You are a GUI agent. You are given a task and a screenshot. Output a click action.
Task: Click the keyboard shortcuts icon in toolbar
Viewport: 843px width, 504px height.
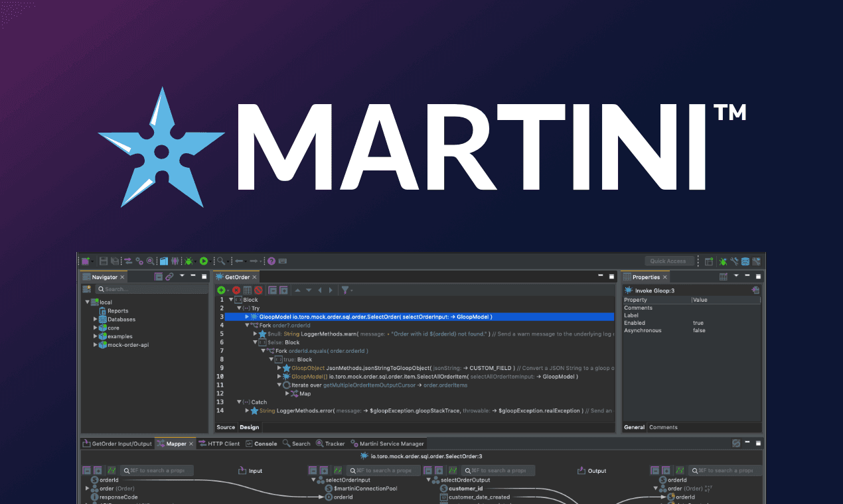coord(283,261)
